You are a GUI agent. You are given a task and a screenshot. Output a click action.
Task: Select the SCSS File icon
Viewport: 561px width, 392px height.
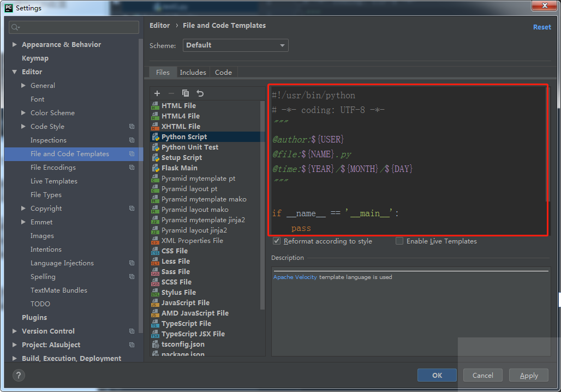[155, 282]
